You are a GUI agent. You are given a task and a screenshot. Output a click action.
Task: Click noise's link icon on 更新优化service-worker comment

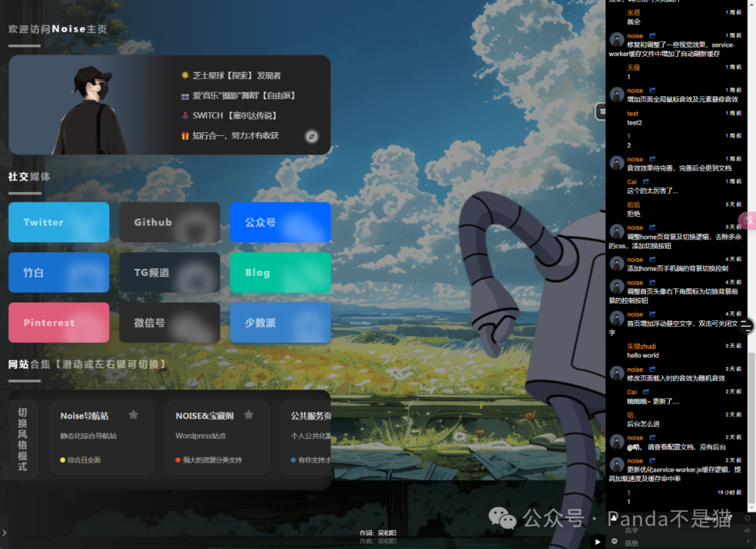(652, 461)
